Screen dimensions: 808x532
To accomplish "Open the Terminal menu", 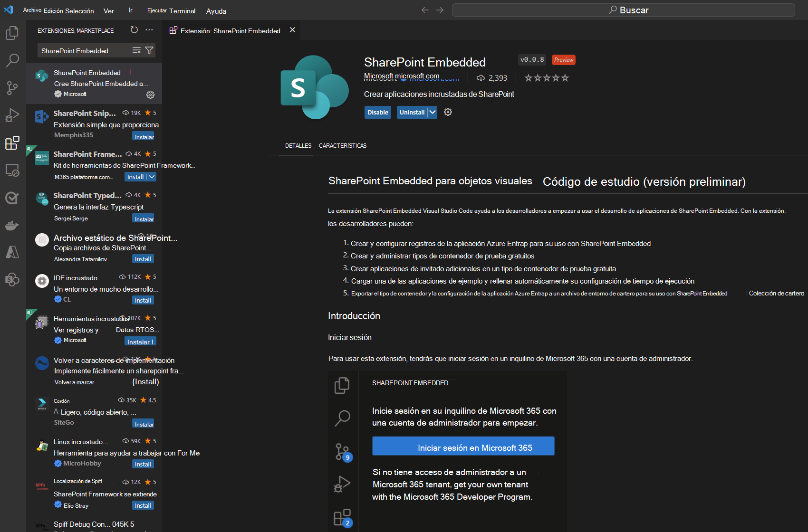I will tap(183, 11).
